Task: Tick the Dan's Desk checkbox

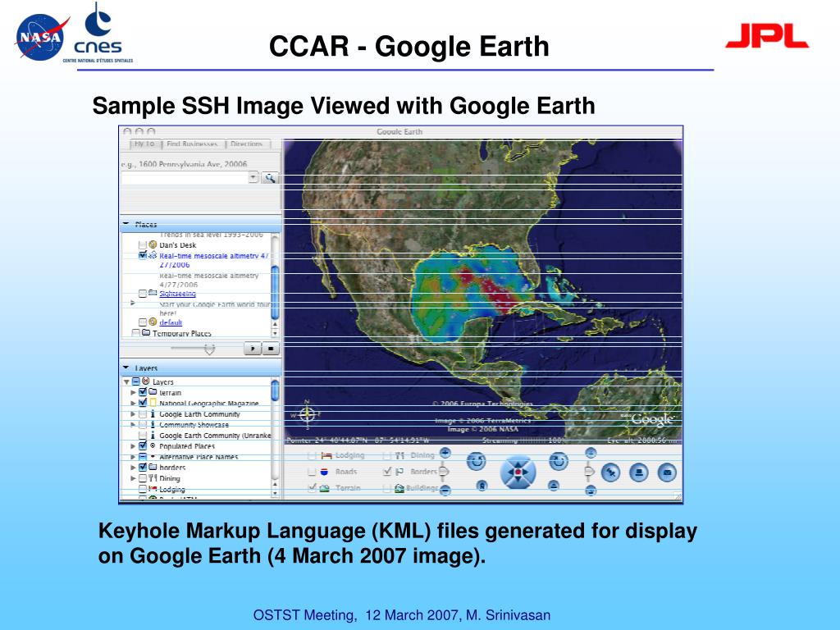Action: pyautogui.click(x=143, y=244)
